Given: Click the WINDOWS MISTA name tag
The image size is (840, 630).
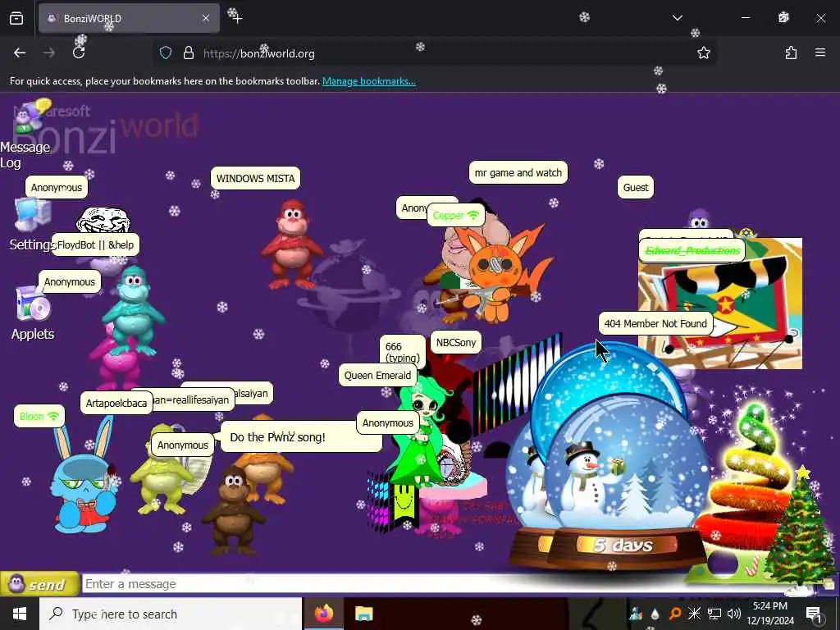Looking at the screenshot, I should [x=256, y=178].
